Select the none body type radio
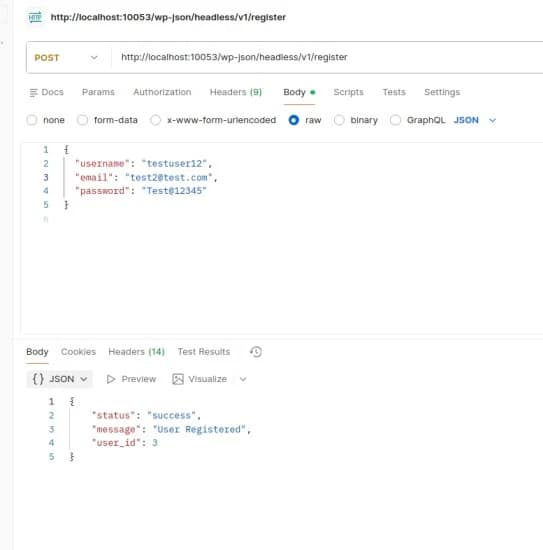 pyautogui.click(x=32, y=120)
